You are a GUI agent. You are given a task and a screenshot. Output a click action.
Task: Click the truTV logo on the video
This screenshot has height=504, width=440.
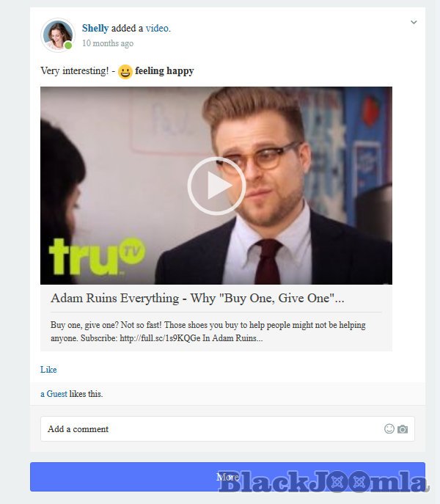[97, 257]
